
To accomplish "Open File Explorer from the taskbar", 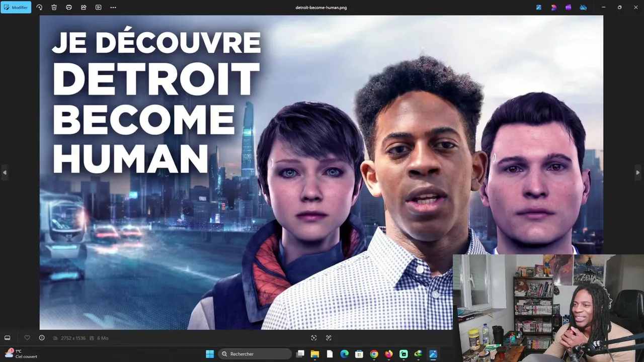I will (315, 354).
